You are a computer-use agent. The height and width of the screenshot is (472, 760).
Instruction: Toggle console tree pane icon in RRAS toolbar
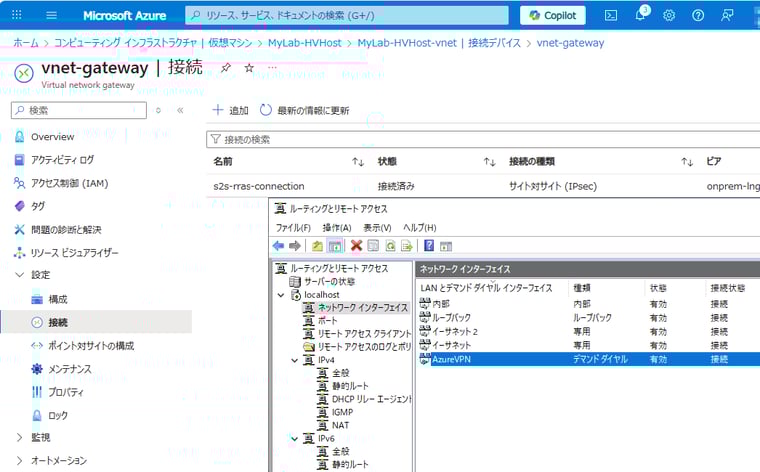click(x=335, y=246)
